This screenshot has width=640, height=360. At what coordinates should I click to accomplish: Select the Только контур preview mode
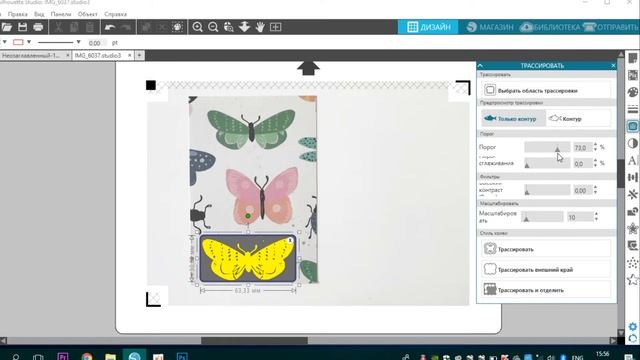click(x=513, y=118)
